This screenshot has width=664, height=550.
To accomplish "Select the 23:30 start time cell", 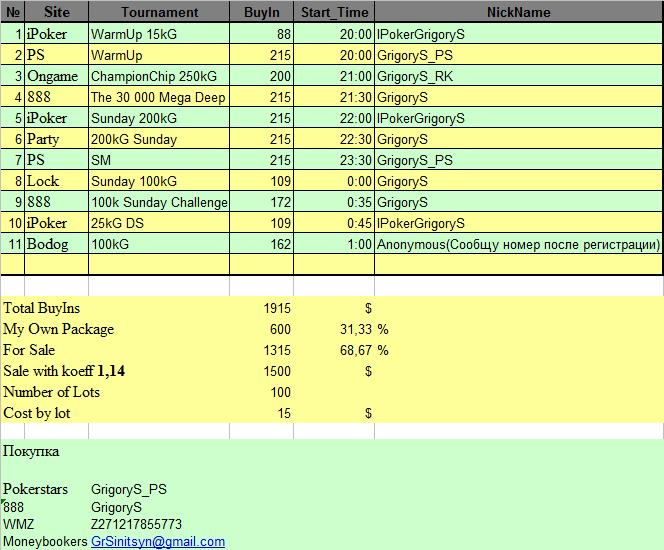I will pos(334,160).
